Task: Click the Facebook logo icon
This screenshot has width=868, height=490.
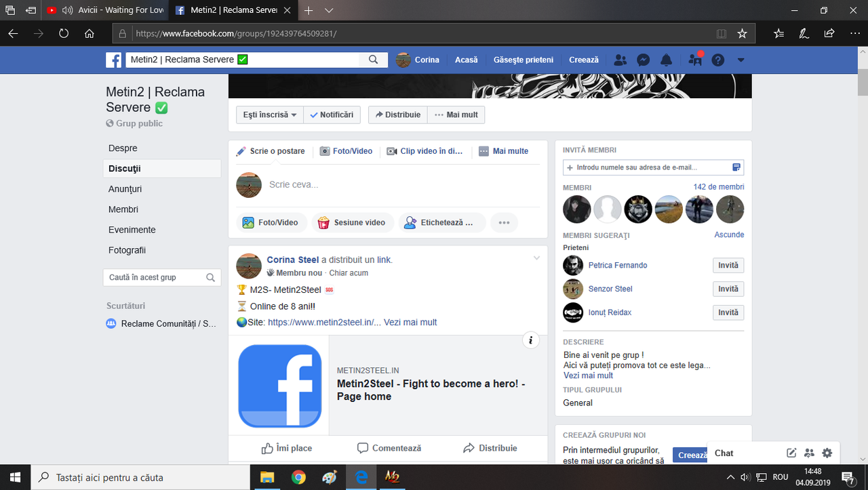Action: click(113, 60)
